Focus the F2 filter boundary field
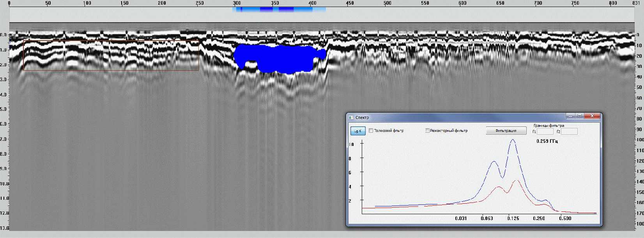 coord(569,131)
